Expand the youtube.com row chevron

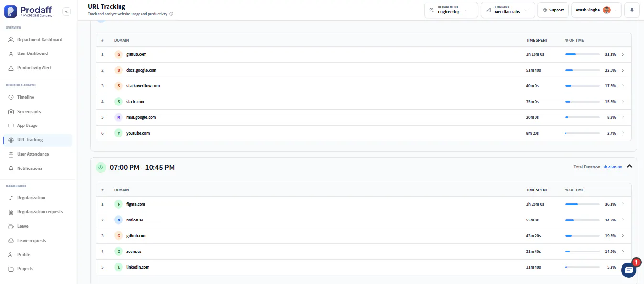click(623, 133)
